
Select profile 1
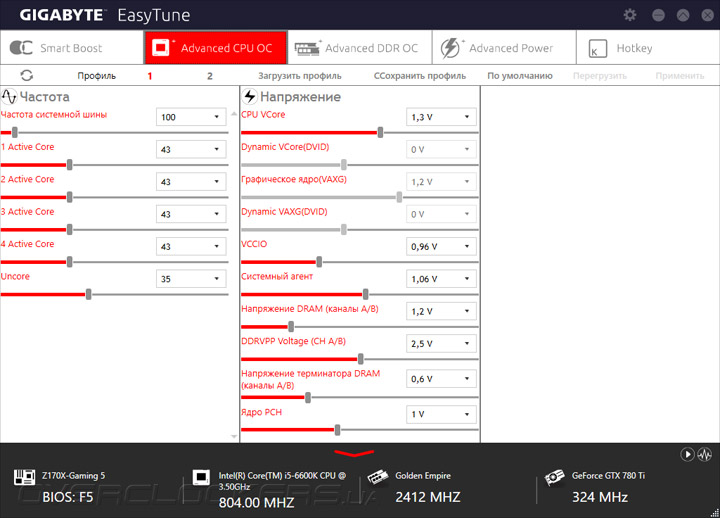150,76
